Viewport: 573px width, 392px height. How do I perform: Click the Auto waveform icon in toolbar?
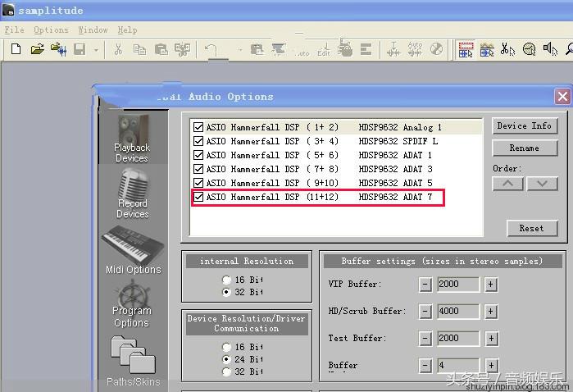(415, 49)
